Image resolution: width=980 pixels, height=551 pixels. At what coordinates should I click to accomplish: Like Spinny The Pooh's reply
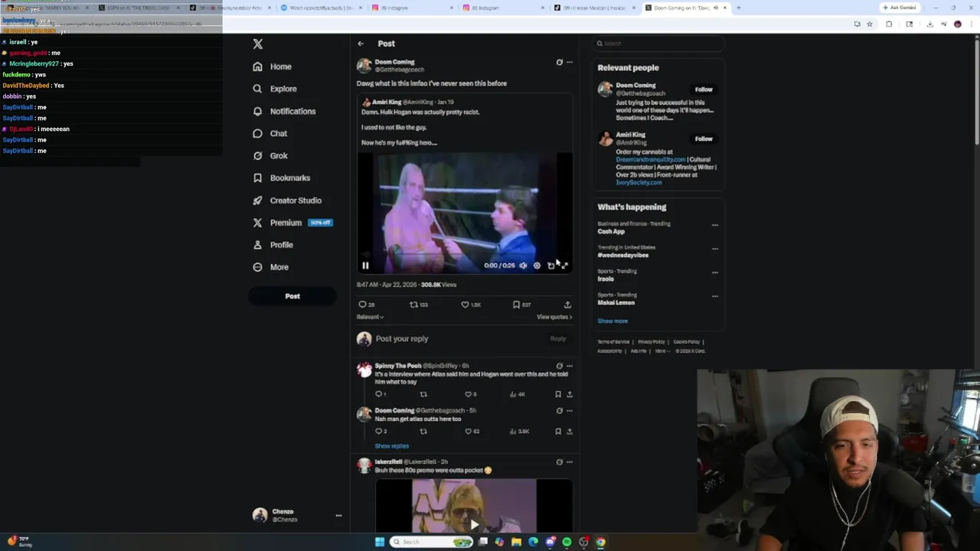pyautogui.click(x=472, y=394)
